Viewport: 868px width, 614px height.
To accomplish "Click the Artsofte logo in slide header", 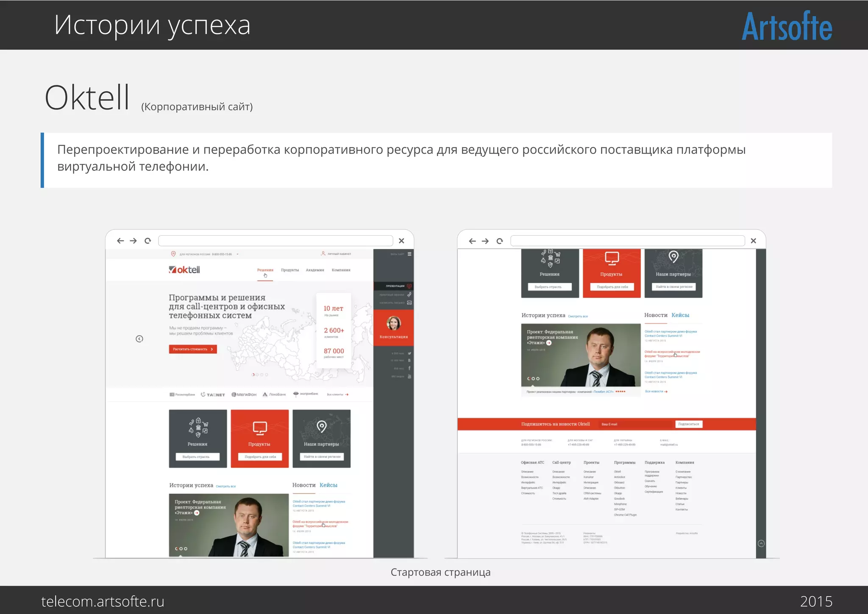I will click(787, 26).
